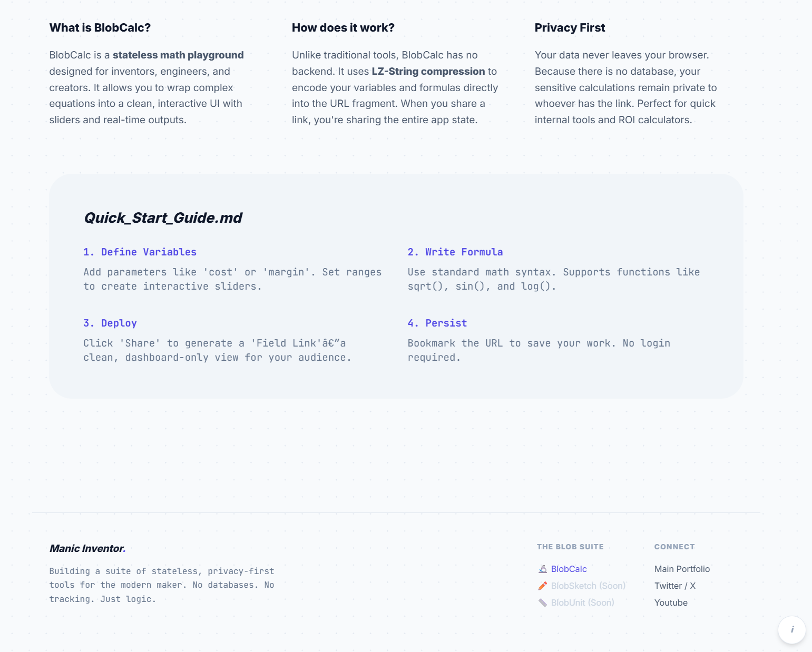Click the Manic Inventor footer title

[86, 548]
